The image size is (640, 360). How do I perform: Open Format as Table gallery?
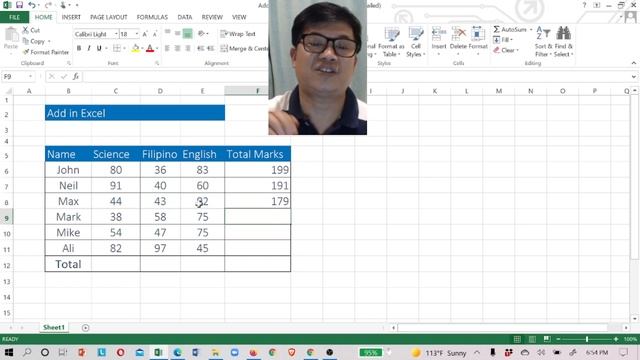391,42
